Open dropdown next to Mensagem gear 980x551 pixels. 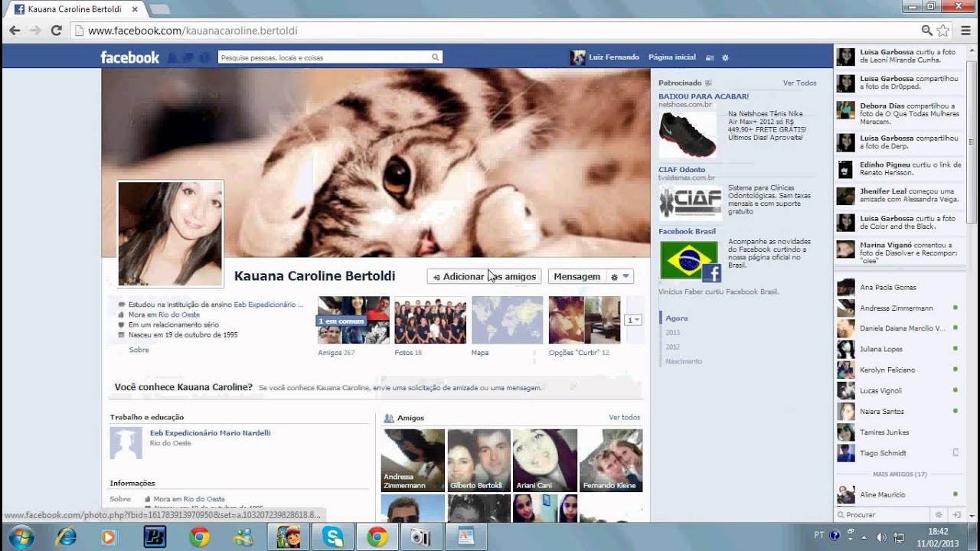tap(626, 276)
